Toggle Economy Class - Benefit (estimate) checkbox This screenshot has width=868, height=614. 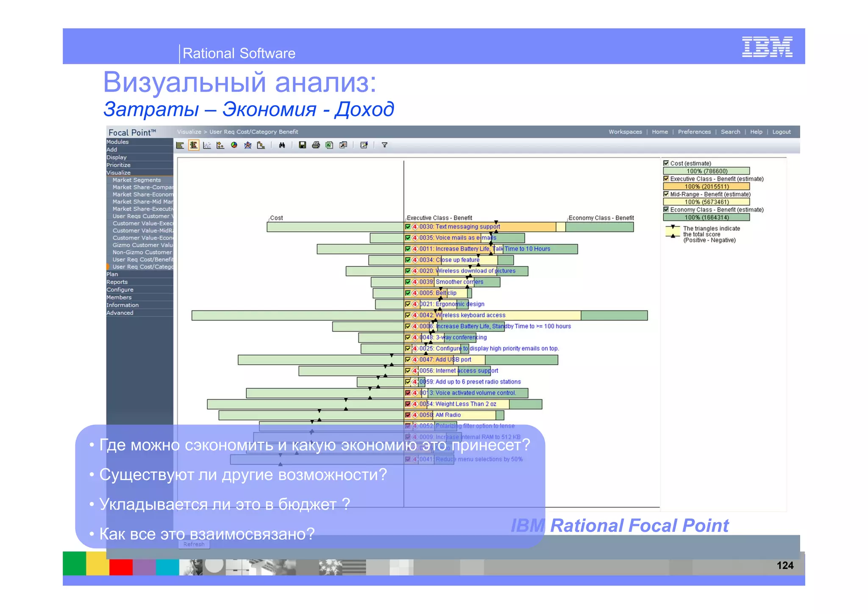point(666,209)
